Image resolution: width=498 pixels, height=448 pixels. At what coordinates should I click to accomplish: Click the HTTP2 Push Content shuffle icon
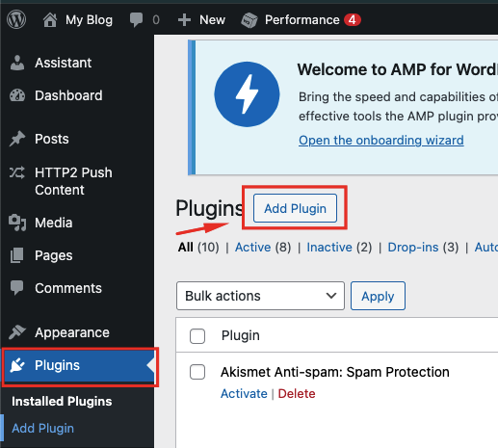pos(17,172)
